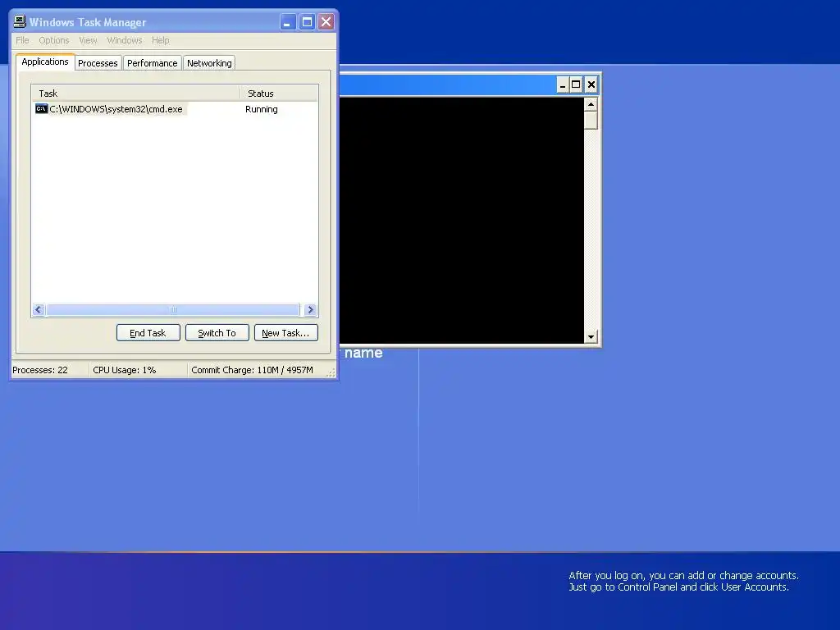
Task: Open the Windows menu
Action: (125, 40)
